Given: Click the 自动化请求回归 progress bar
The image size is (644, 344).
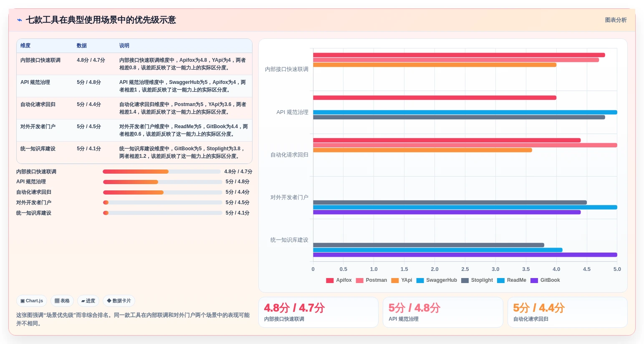Looking at the screenshot, I should point(162,192).
